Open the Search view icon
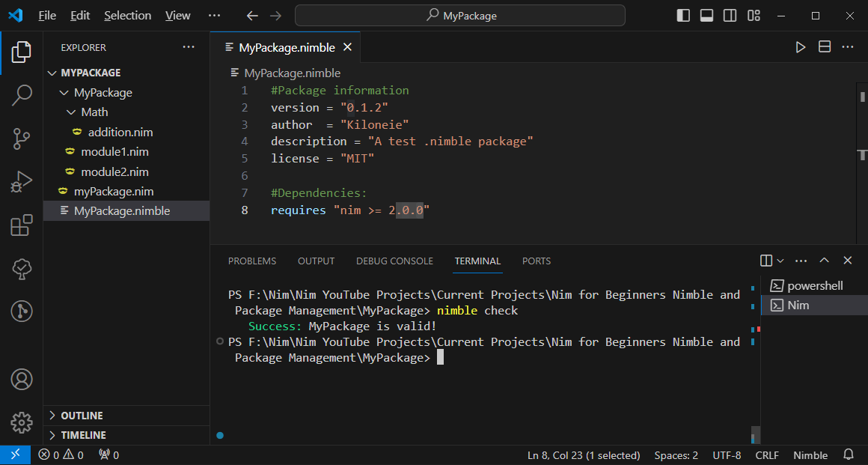The width and height of the screenshot is (868, 465). 21,95
